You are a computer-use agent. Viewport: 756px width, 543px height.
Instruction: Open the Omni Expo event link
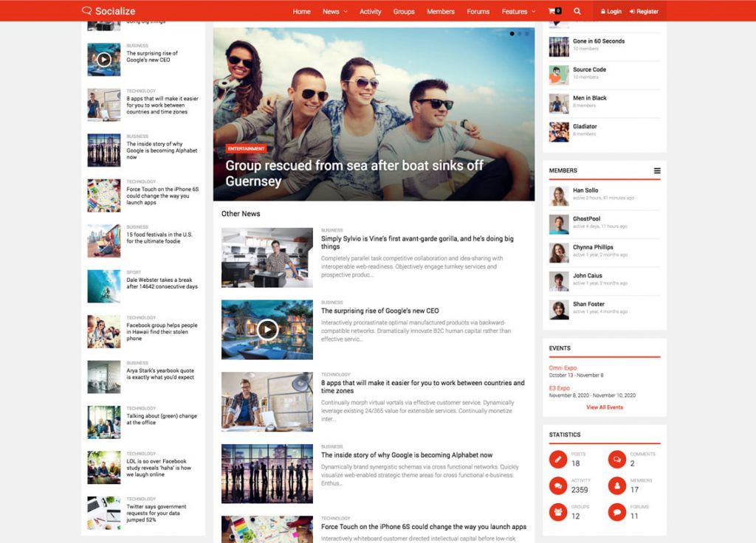[563, 367]
